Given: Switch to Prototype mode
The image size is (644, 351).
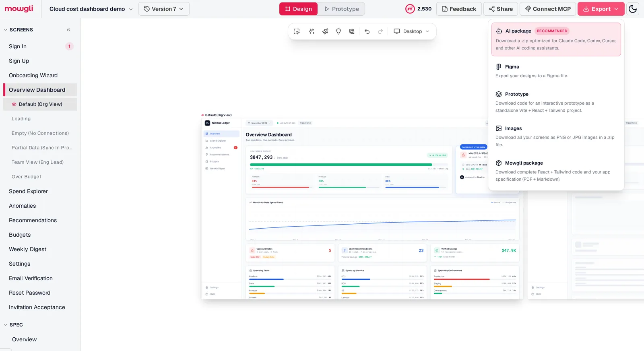Looking at the screenshot, I should pos(342,9).
